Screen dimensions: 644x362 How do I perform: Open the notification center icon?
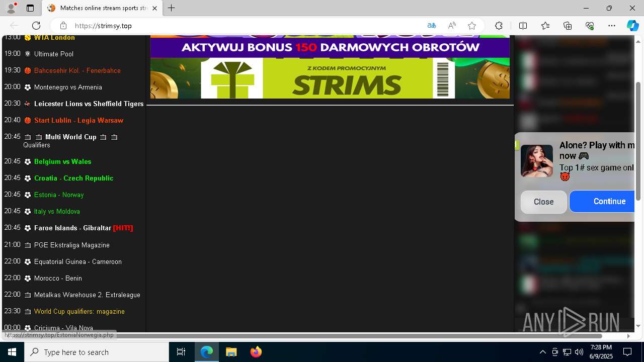[x=627, y=352]
